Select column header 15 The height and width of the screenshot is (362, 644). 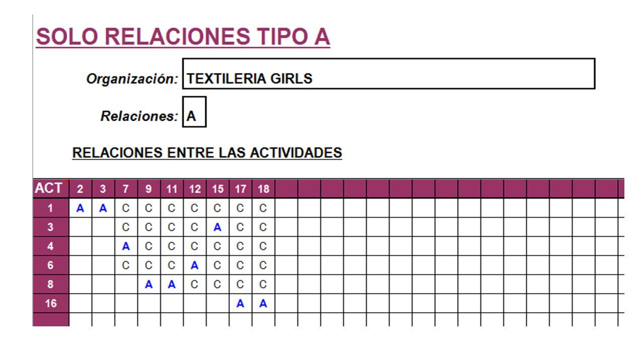217,189
